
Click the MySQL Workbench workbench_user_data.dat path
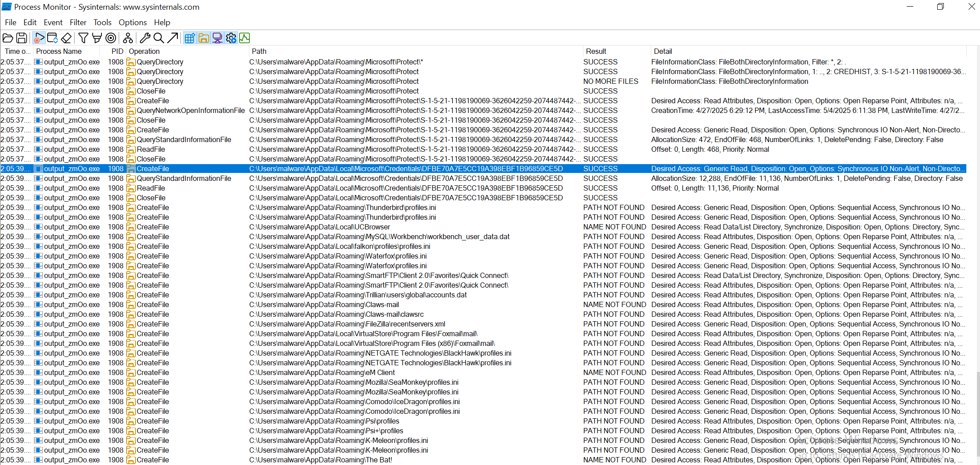[x=379, y=236]
